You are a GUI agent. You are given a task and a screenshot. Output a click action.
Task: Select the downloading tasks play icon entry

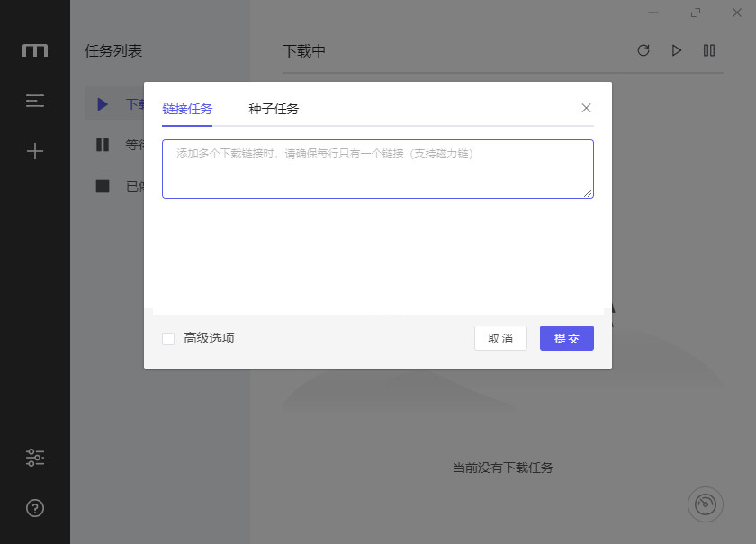tap(103, 104)
